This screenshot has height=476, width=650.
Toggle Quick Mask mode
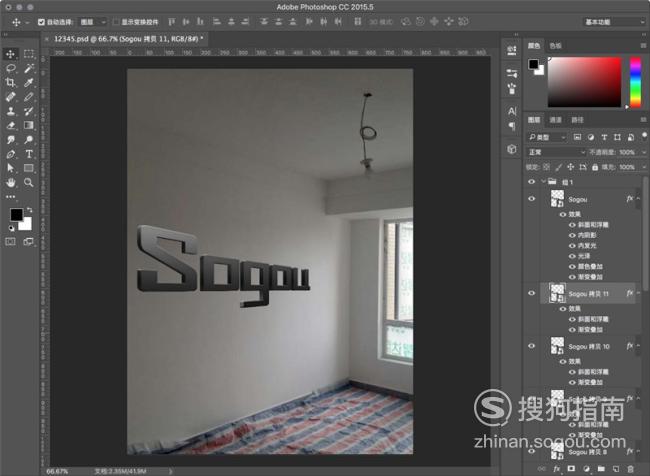click(x=10, y=241)
